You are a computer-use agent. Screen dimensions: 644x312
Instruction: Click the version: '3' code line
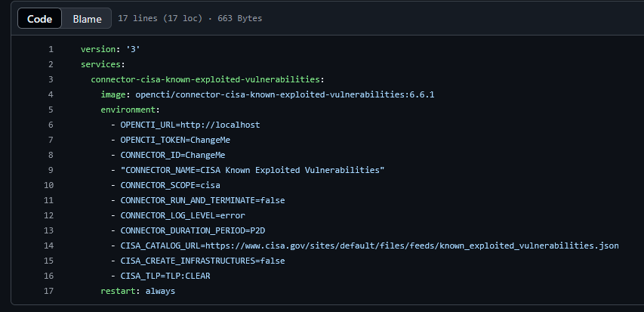point(111,49)
